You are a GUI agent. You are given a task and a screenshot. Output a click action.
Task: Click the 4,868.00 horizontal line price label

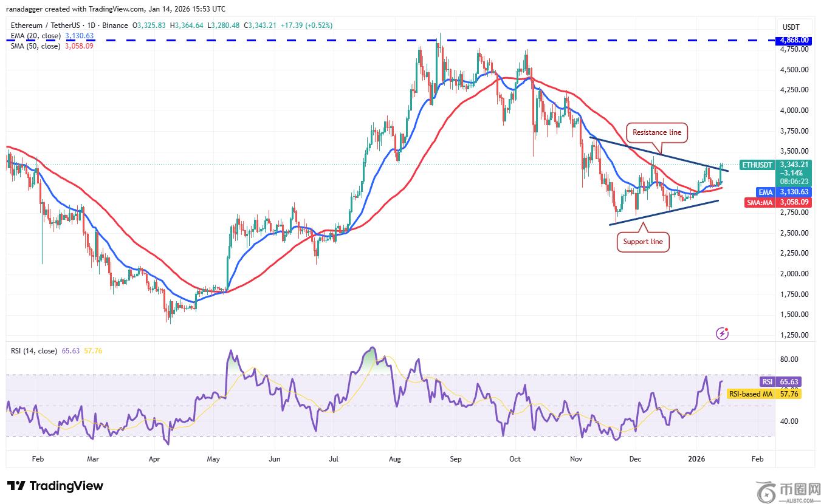point(794,40)
